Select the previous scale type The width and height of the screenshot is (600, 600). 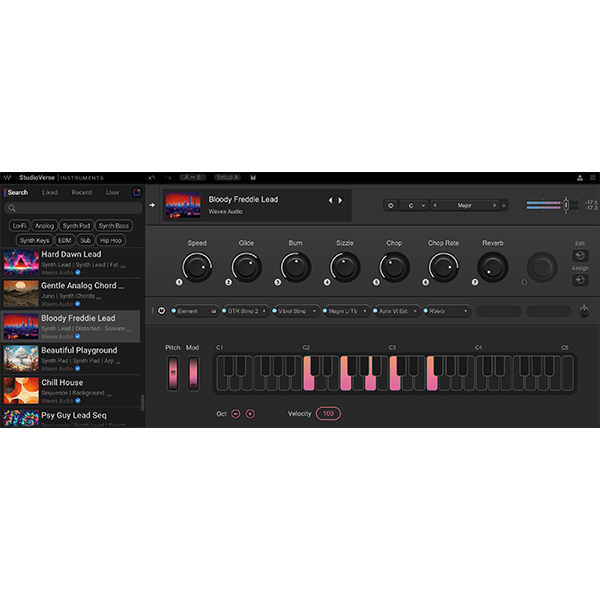435,205
